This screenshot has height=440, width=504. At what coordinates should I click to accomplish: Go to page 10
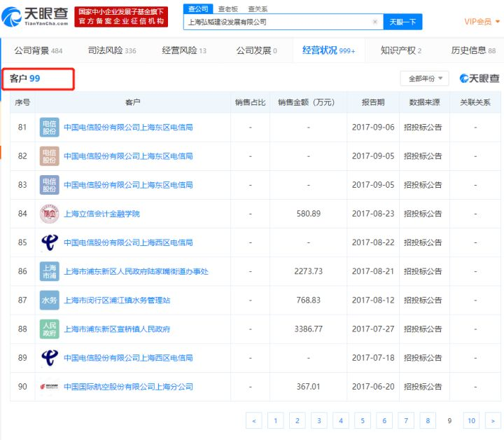[x=471, y=420]
